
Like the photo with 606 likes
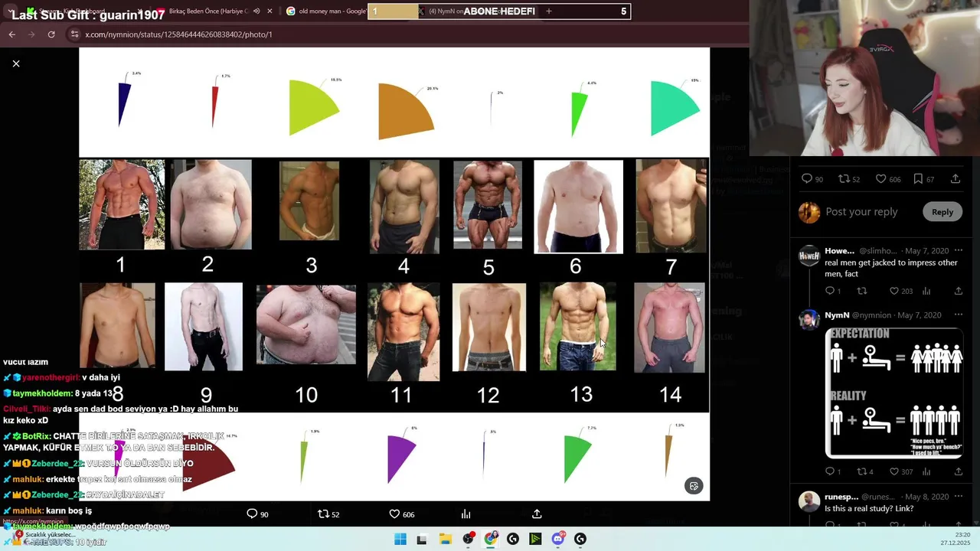(x=402, y=514)
